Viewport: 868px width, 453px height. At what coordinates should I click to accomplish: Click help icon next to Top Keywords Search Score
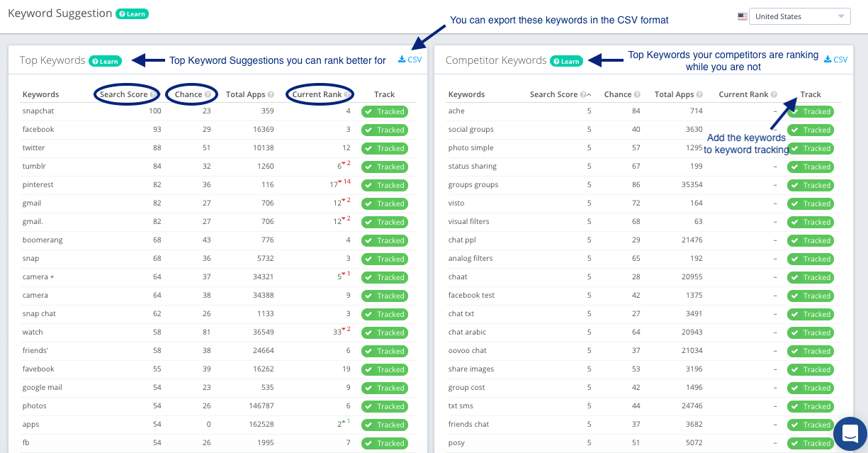pos(154,94)
